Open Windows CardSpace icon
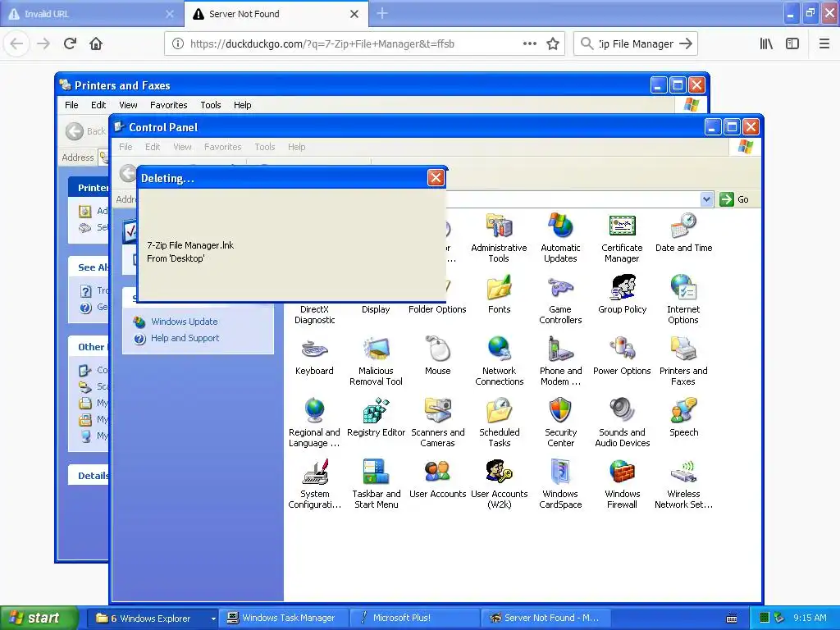 pos(560,484)
